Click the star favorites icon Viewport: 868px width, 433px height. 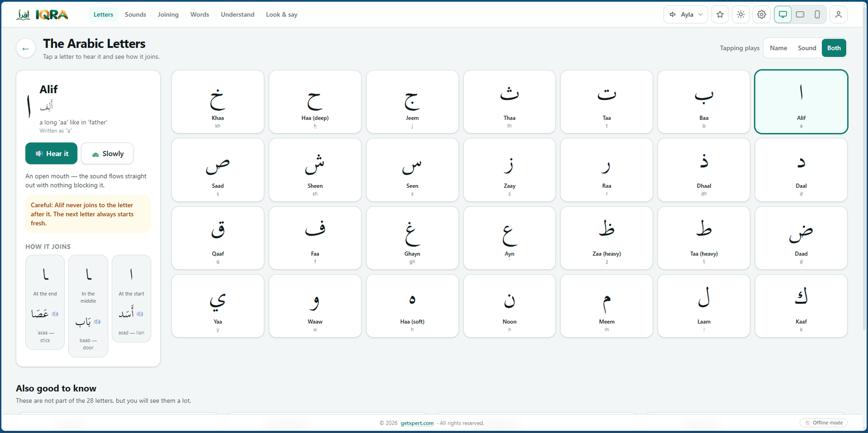[x=720, y=15]
